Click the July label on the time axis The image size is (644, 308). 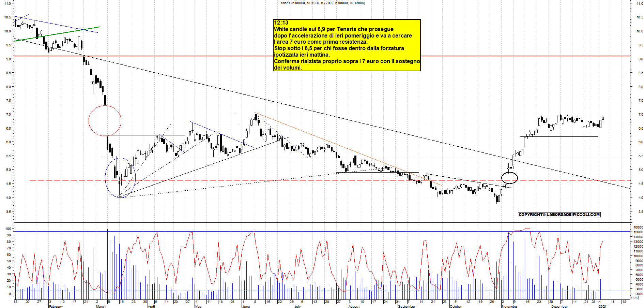297,306
